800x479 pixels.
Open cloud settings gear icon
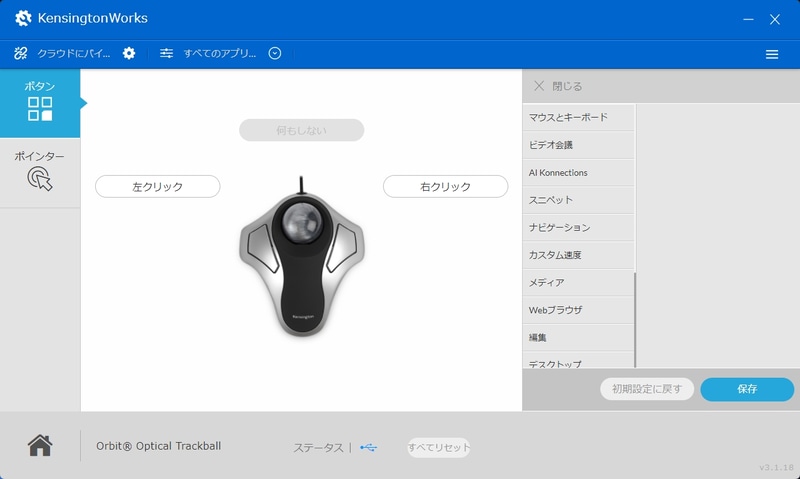(x=129, y=53)
